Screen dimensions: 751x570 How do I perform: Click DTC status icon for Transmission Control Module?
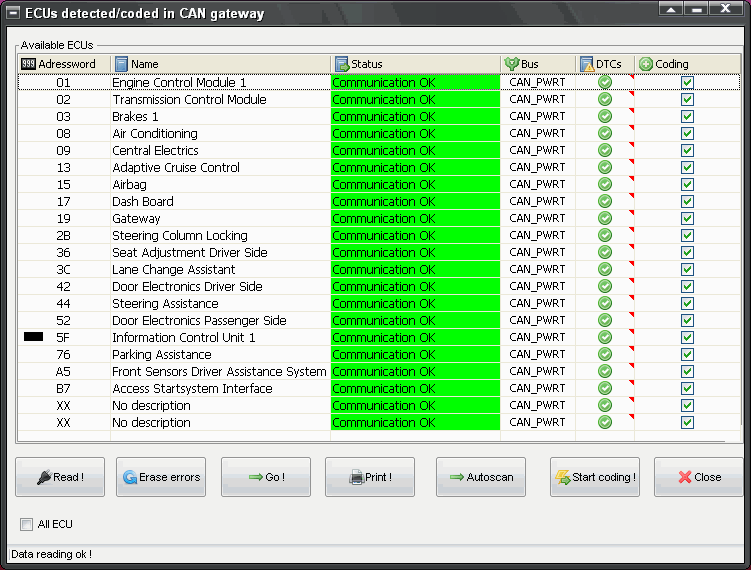pos(605,99)
